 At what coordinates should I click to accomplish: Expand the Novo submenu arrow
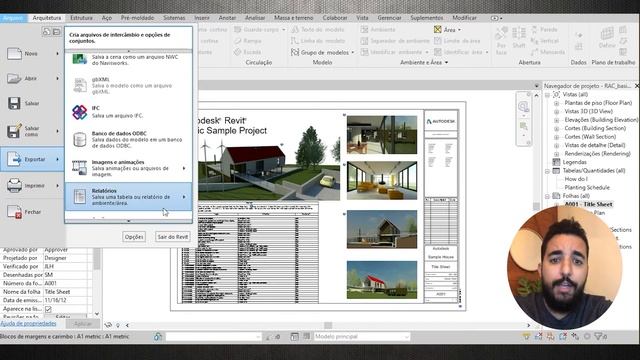click(57, 53)
